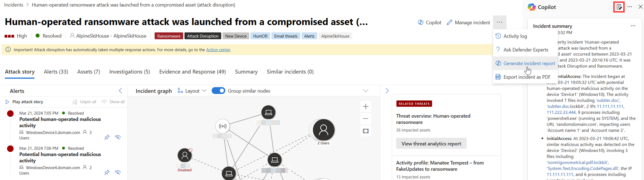Hide the second WindowsDevice4 alert

pyautogui.click(x=118, y=172)
